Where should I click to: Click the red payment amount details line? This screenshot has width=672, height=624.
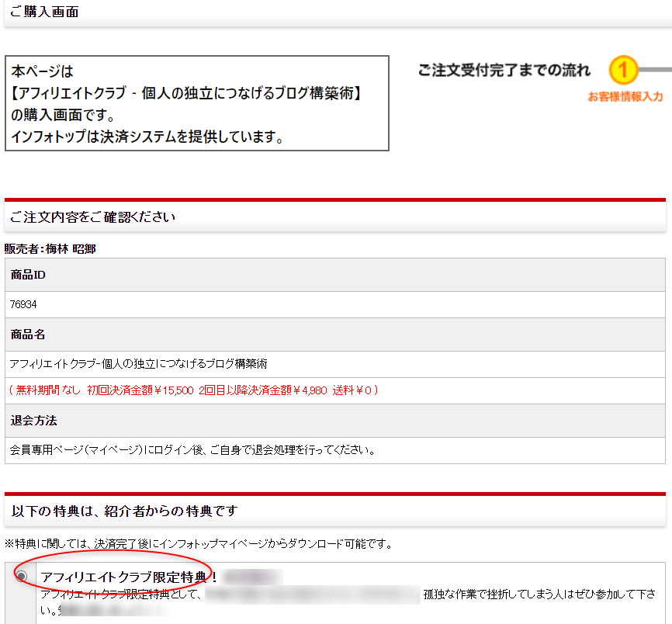point(193,390)
